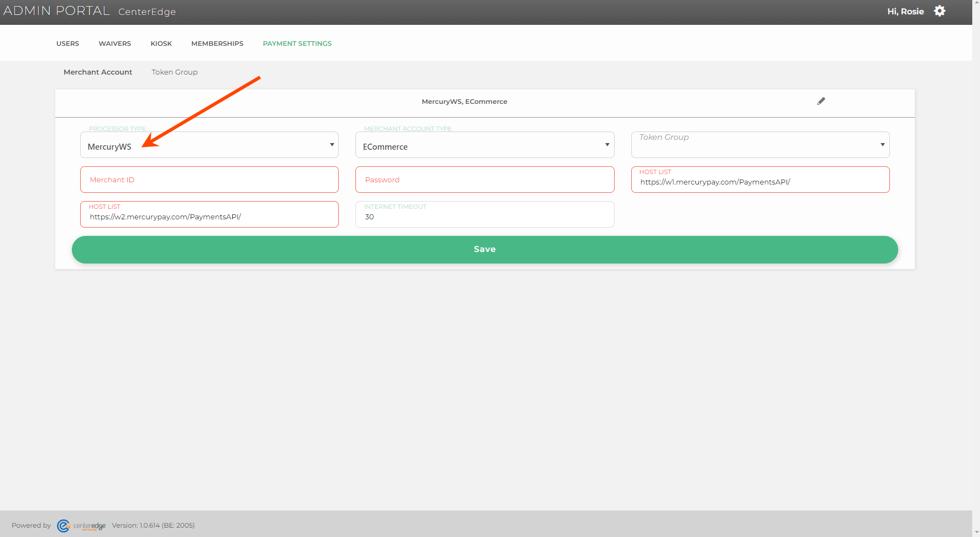Click into the Password field

click(485, 180)
